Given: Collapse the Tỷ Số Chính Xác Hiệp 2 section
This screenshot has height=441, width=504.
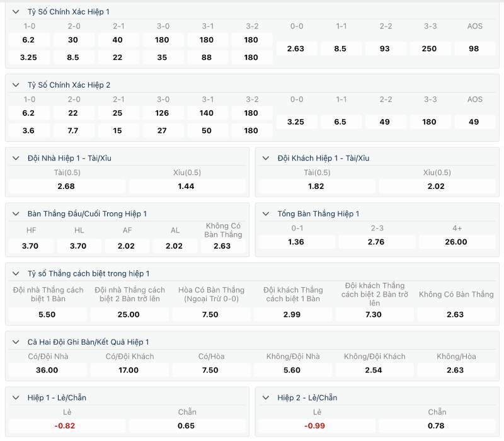Looking at the screenshot, I should pyautogui.click(x=15, y=85).
